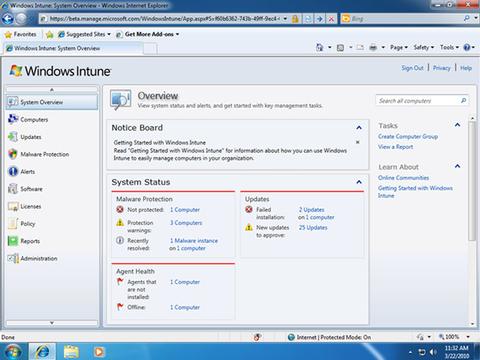The width and height of the screenshot is (480, 360).
Task: Click the security lock icon in address bar
Action: click(295, 19)
